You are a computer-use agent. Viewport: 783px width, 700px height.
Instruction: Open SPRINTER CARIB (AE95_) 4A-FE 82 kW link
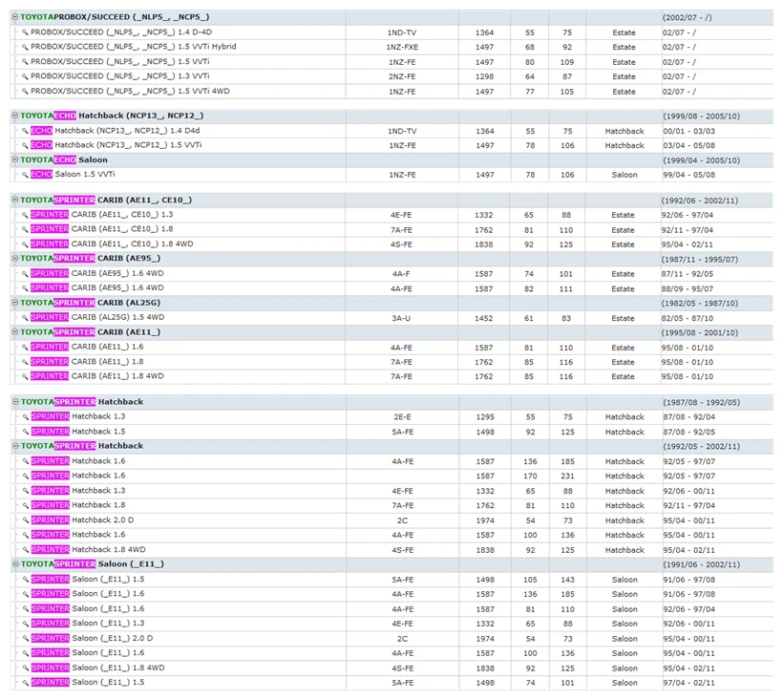point(96,288)
